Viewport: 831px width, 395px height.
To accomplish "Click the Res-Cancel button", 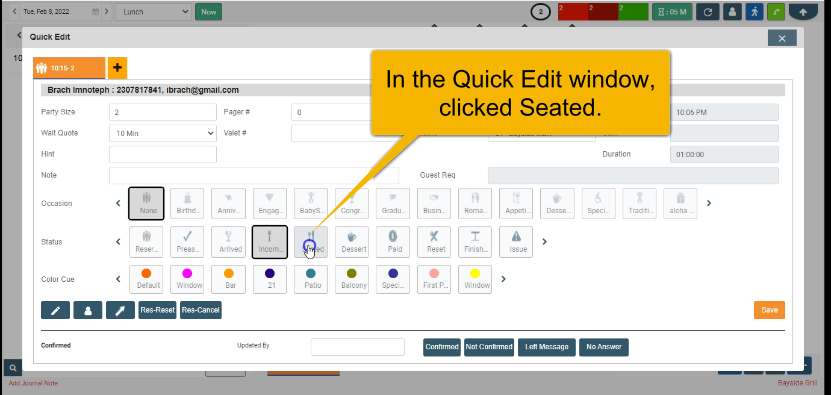I will pyautogui.click(x=200, y=310).
